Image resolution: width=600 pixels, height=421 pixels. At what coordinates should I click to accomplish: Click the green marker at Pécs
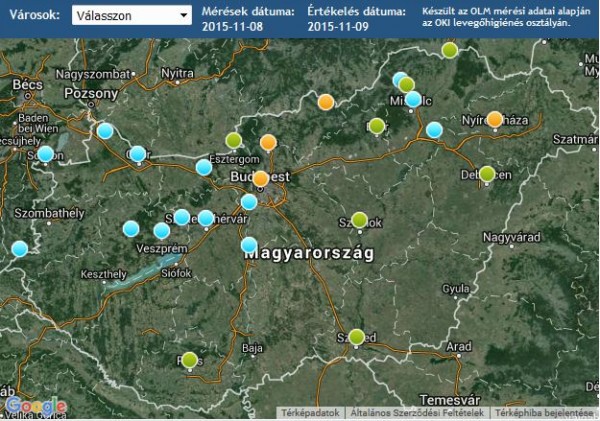pyautogui.click(x=190, y=360)
